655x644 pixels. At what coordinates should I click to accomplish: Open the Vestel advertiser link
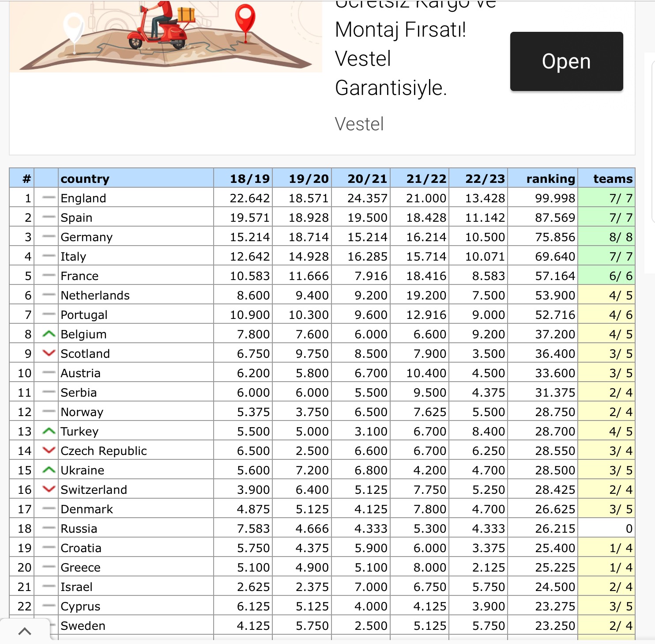[x=359, y=124]
